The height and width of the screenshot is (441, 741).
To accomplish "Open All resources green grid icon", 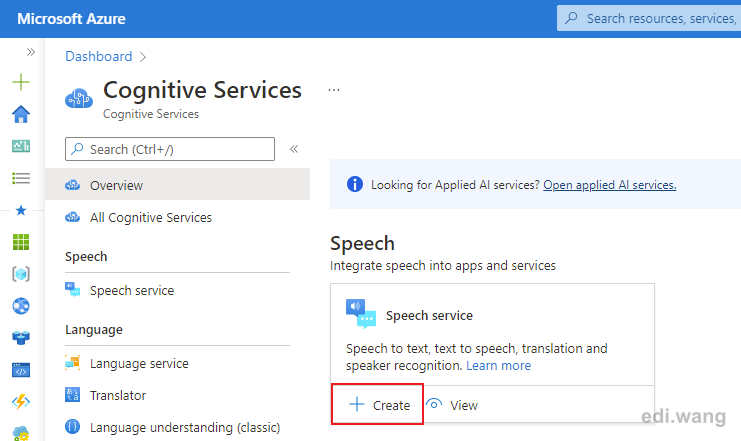I will (x=21, y=242).
